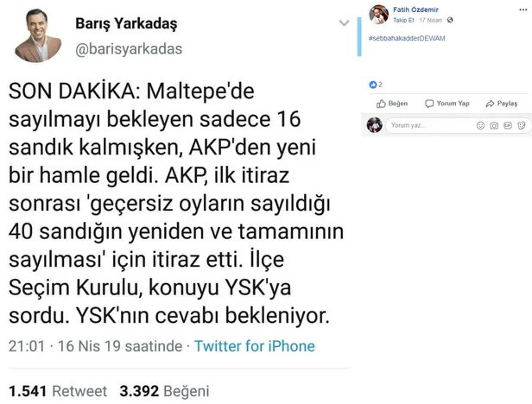Viewport: 532px width, 404px height.
Task: Open the emoji picker in comment box
Action: [479, 125]
